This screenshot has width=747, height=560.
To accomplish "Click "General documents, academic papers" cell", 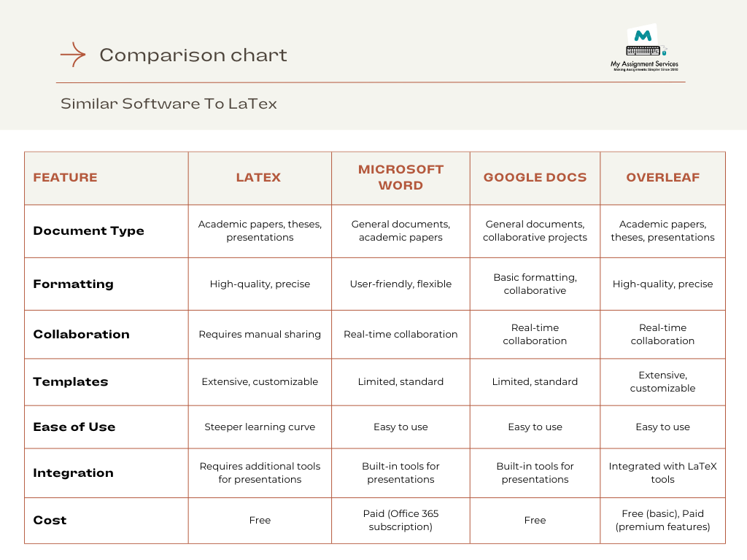I will 400,231.
